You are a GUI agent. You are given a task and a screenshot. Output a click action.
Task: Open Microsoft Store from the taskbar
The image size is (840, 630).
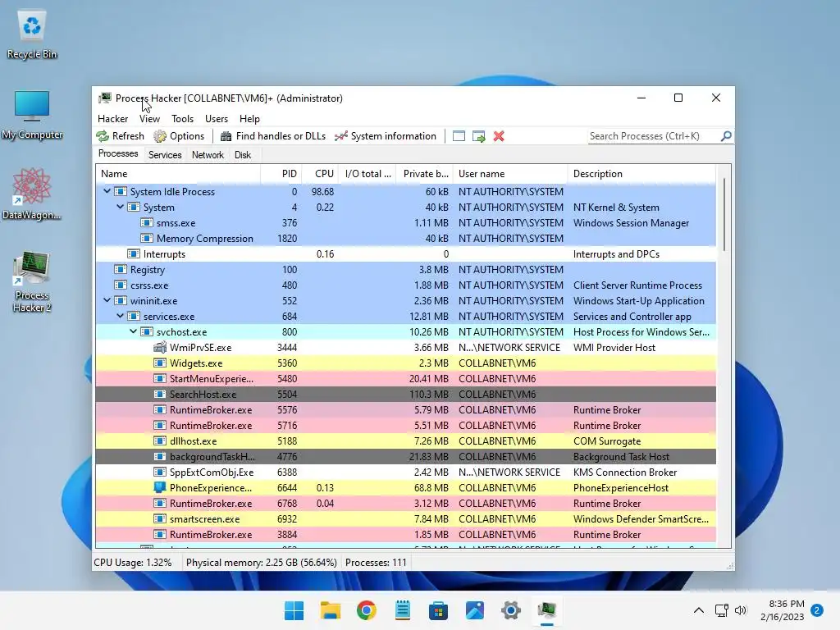point(438,610)
